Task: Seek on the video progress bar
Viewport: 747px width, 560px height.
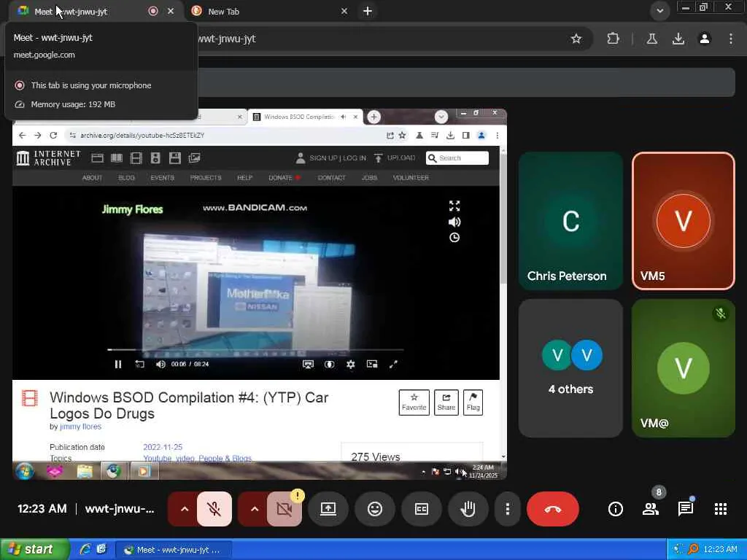Action: (255, 350)
